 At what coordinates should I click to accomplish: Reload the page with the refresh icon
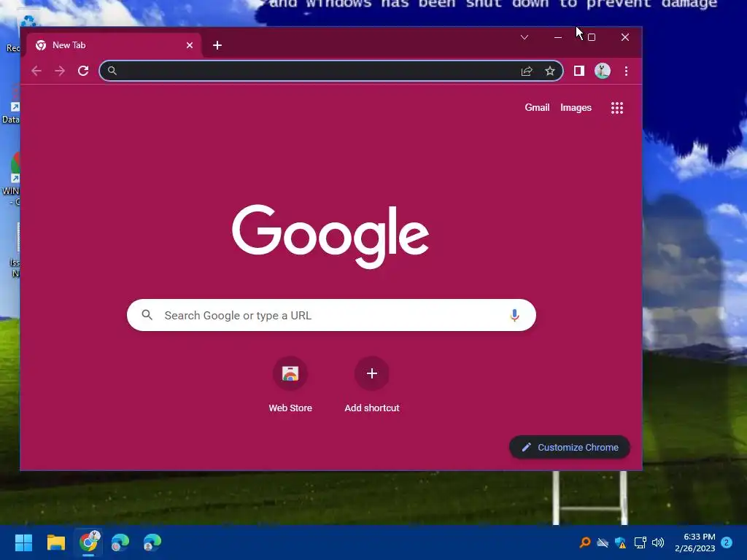coord(83,71)
